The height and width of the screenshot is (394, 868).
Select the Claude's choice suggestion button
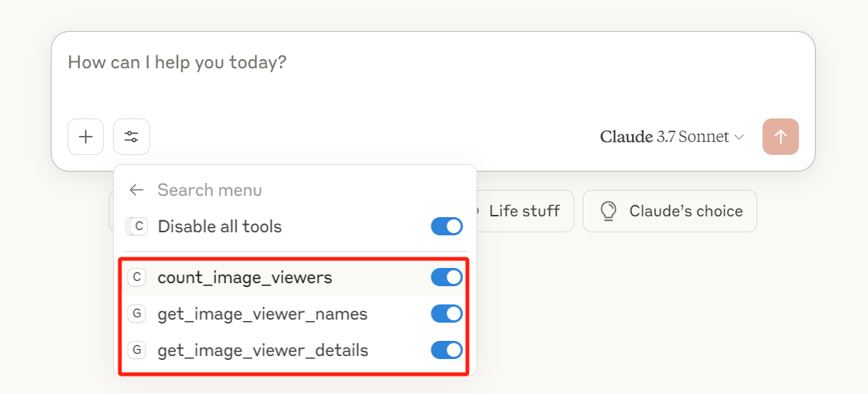670,211
